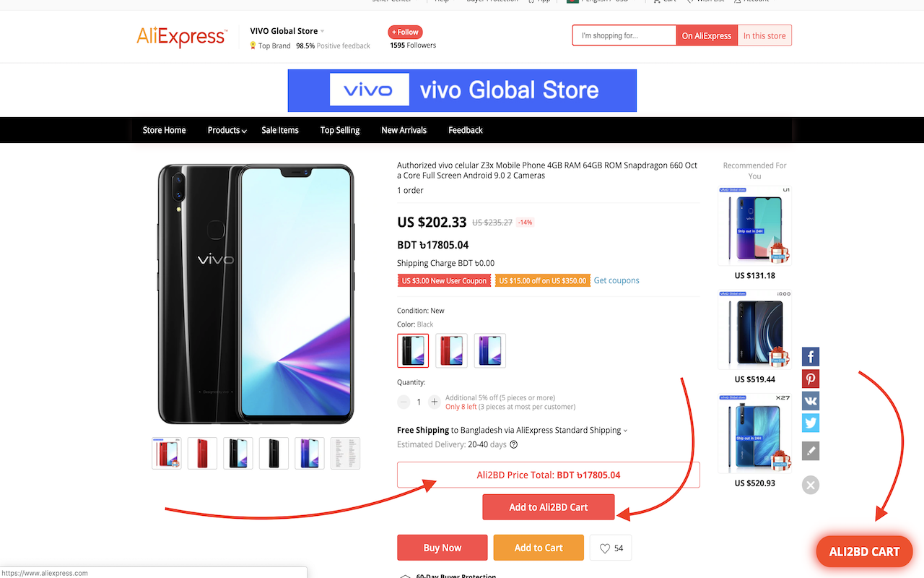Share product on Pinterest icon
The width and height of the screenshot is (924, 578).
[811, 379]
